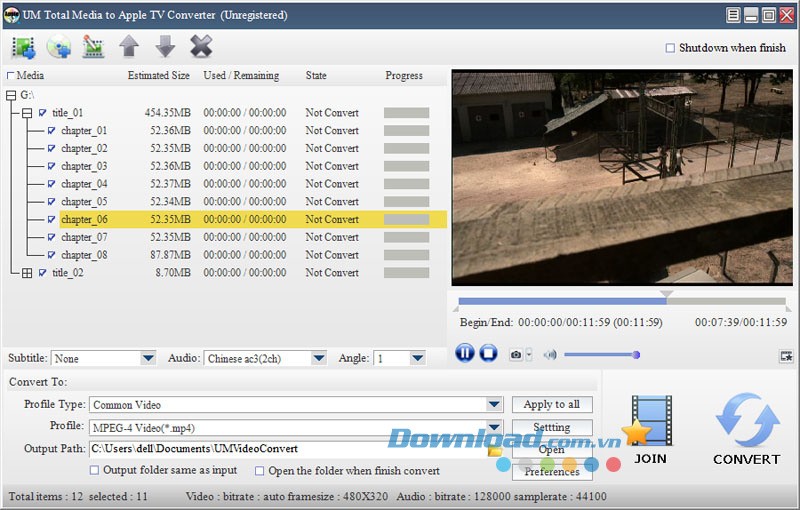Screen dimensions: 800x510
Task: Mute audio via speaker icon
Action: click(x=550, y=354)
